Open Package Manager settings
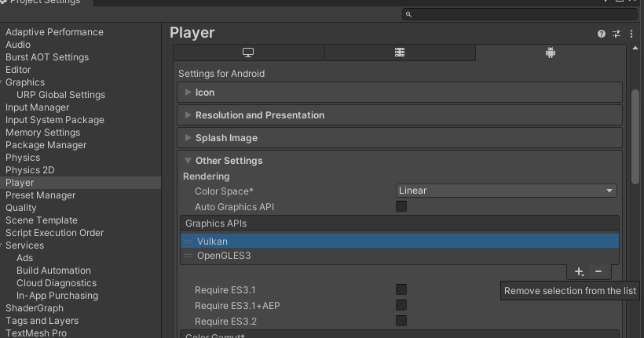The width and height of the screenshot is (644, 338). pos(46,145)
